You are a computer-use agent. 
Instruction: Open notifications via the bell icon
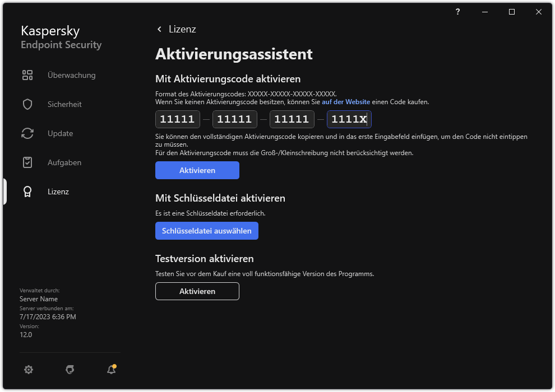coord(110,370)
